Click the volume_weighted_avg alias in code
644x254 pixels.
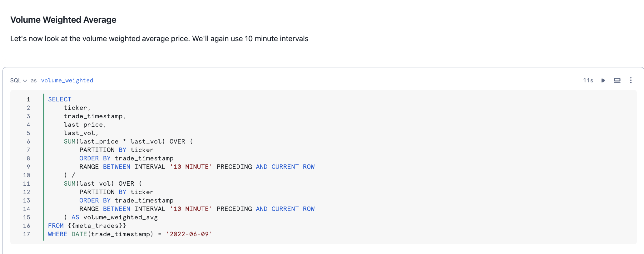pyautogui.click(x=120, y=217)
